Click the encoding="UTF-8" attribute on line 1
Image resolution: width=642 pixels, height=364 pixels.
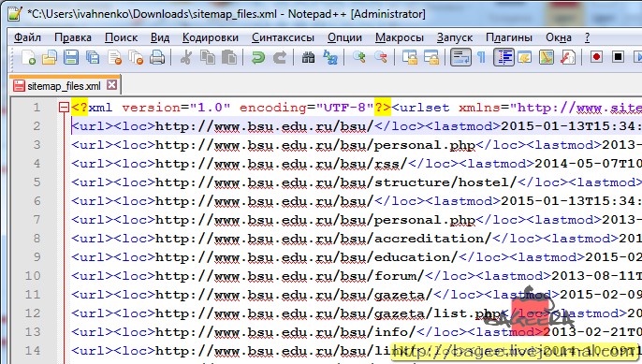pyautogui.click(x=307, y=108)
